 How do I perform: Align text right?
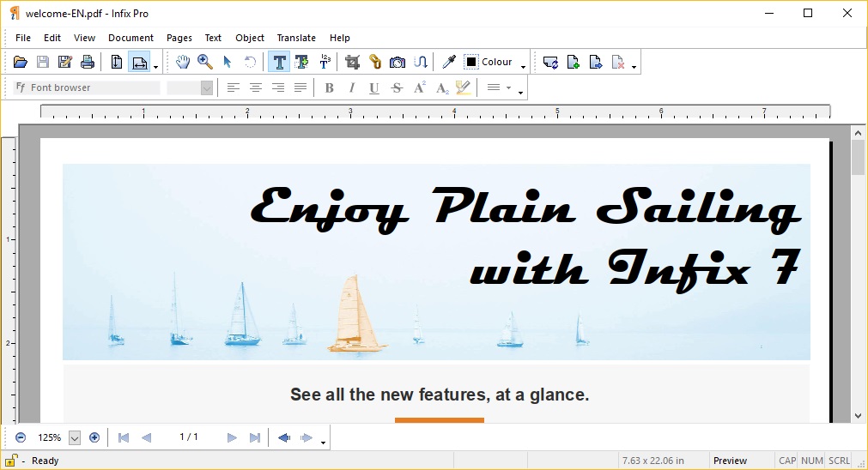278,87
